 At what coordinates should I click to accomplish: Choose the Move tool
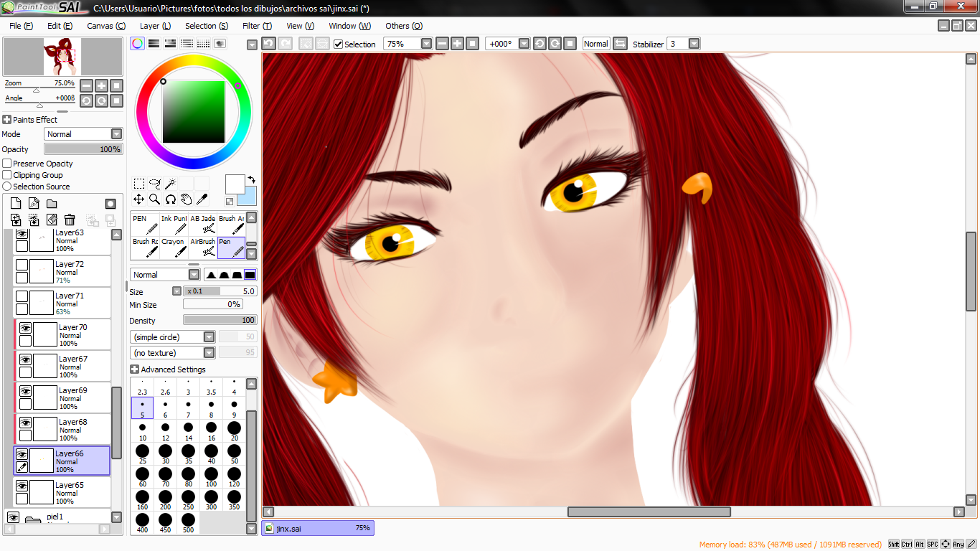pyautogui.click(x=138, y=199)
